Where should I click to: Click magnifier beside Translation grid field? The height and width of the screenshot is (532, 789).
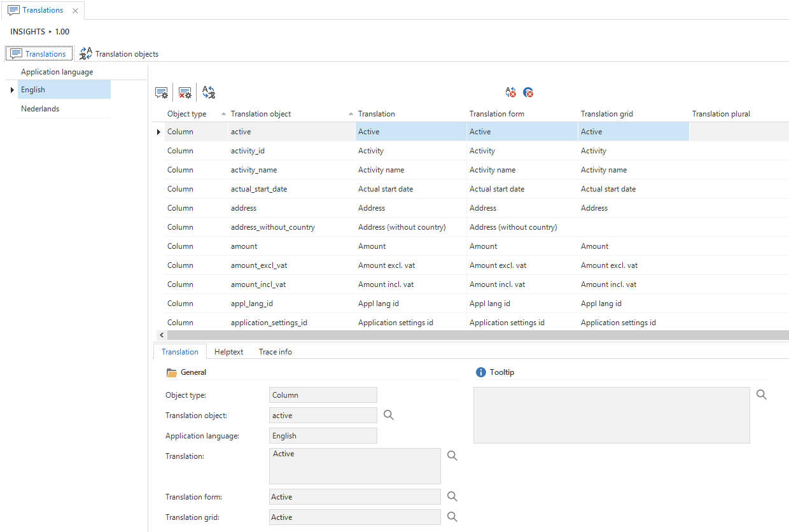click(x=452, y=517)
